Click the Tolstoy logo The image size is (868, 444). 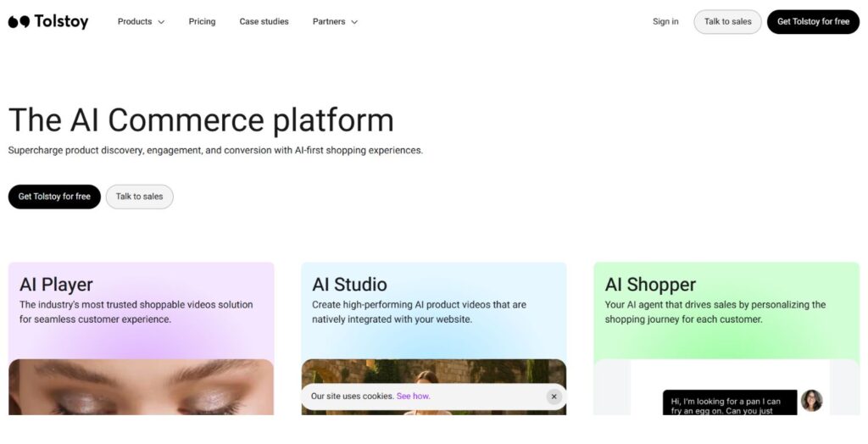click(48, 21)
